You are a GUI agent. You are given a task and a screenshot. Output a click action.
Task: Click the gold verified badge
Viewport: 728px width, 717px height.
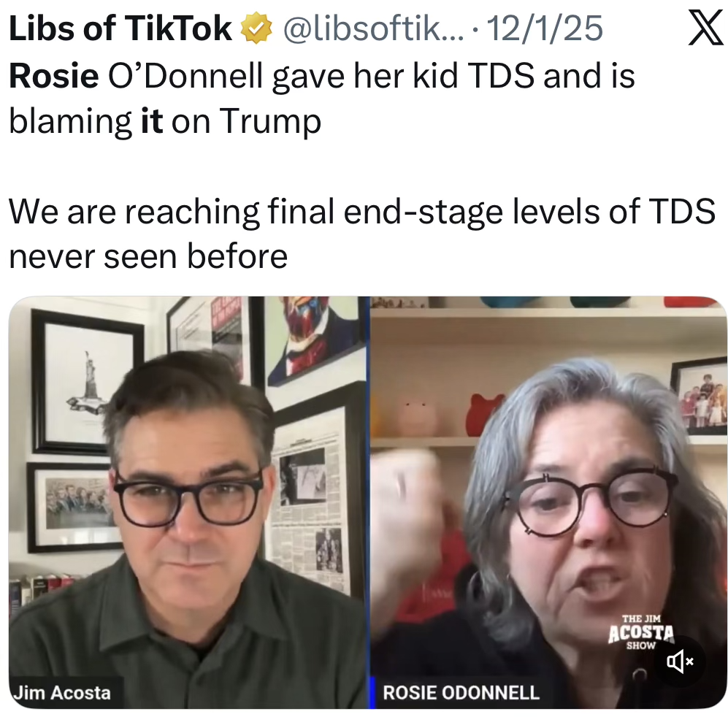point(256,28)
